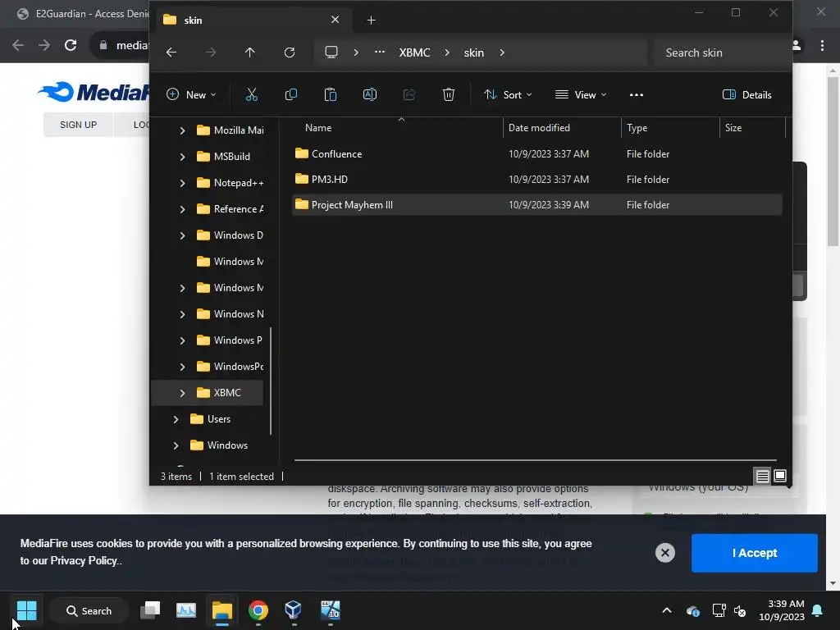Switch to large thumbnails view icon in status bar
Screen dimensions: 840x630
click(780, 476)
